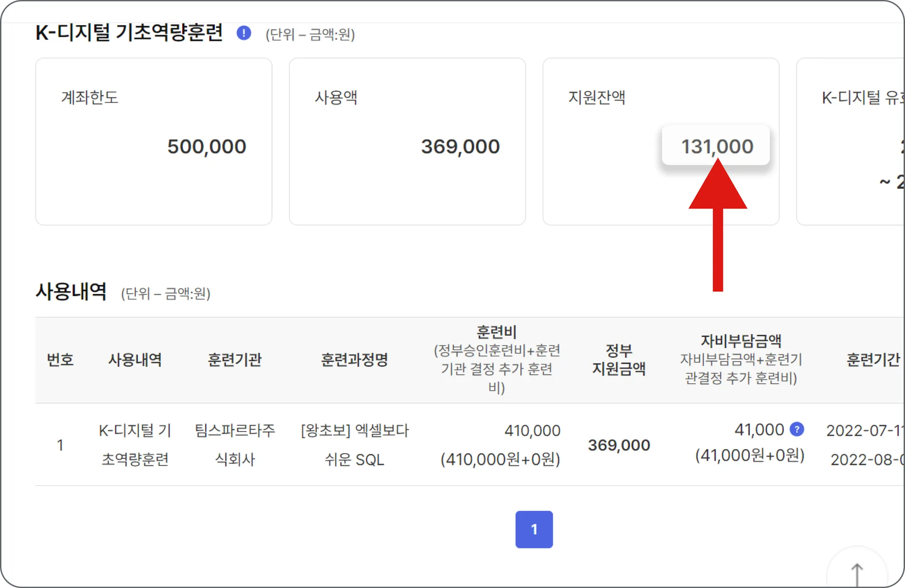Select page 1 pagination button
905x588 pixels.
[534, 529]
